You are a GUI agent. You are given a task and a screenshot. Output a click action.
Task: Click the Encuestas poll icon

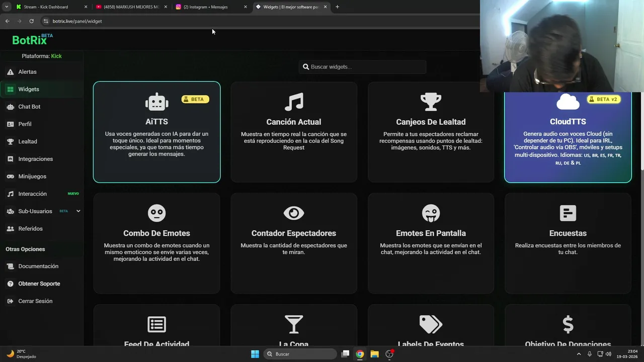click(568, 213)
